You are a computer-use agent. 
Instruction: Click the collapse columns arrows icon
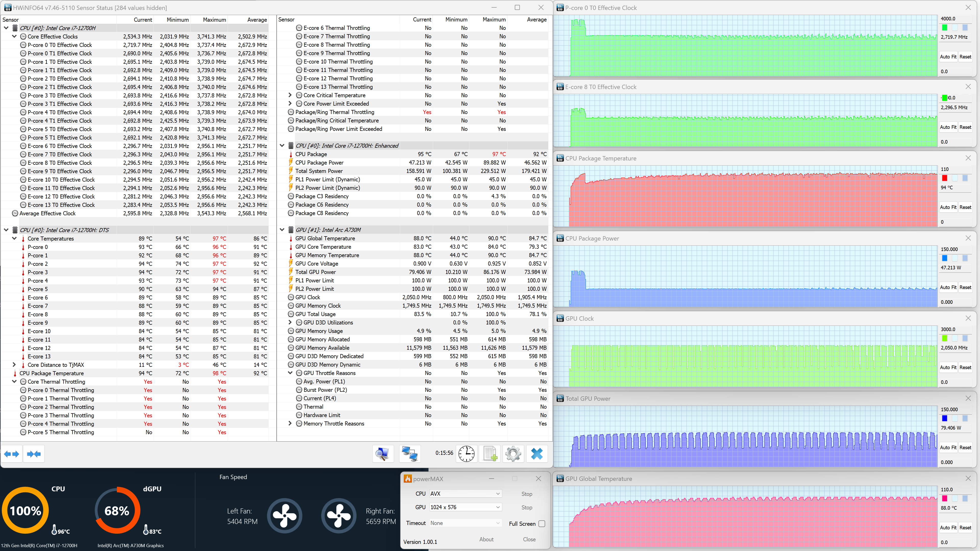tap(34, 454)
